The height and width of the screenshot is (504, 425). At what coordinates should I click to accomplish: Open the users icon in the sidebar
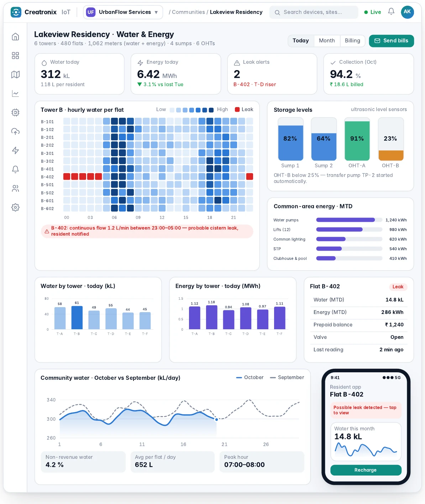pos(15,188)
